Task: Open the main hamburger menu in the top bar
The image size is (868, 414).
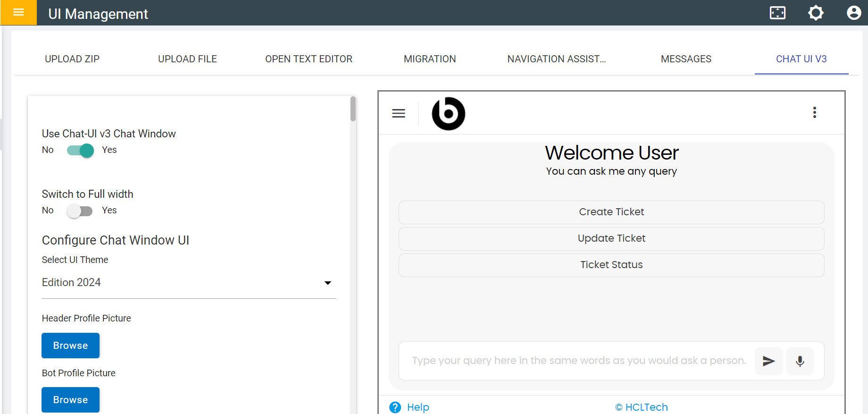Action: click(18, 12)
